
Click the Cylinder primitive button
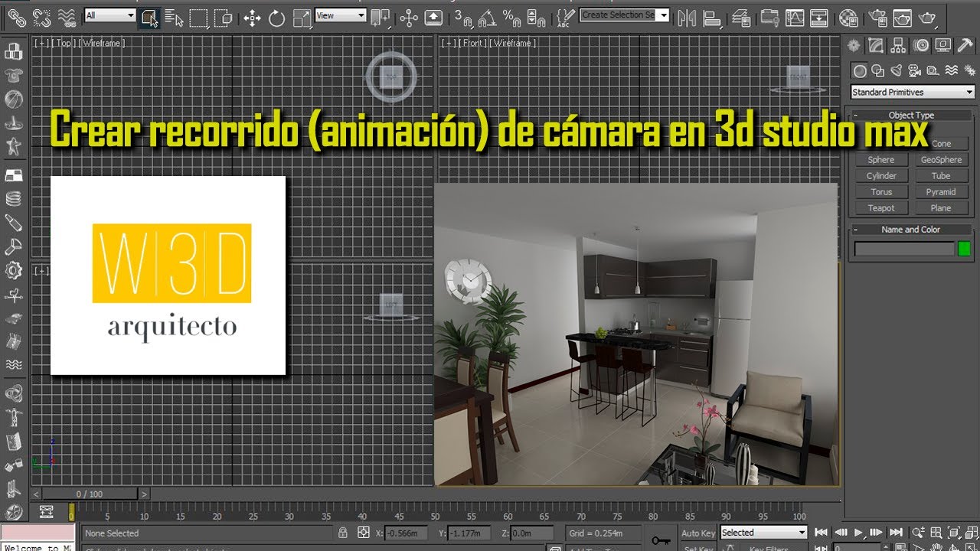point(881,176)
